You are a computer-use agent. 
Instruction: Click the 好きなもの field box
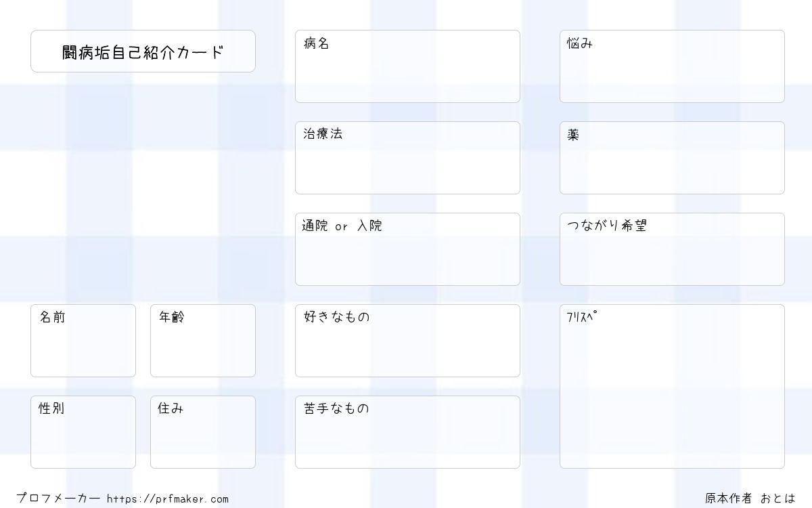coord(407,341)
